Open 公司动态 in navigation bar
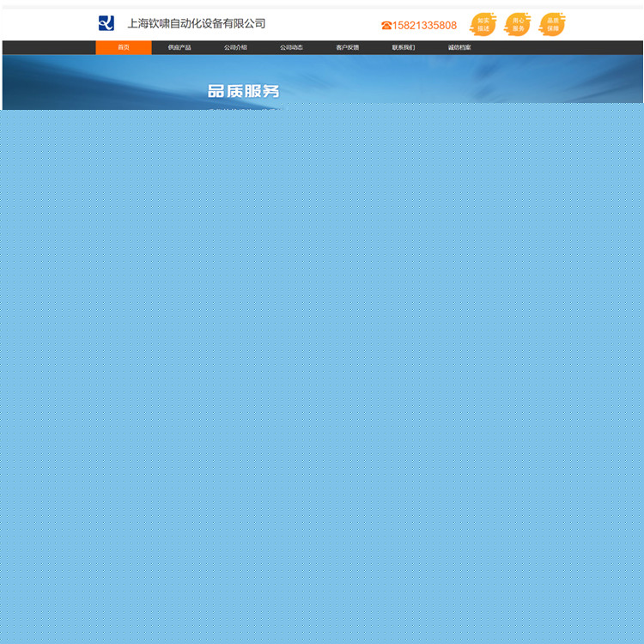The width and height of the screenshot is (644, 644). point(291,47)
